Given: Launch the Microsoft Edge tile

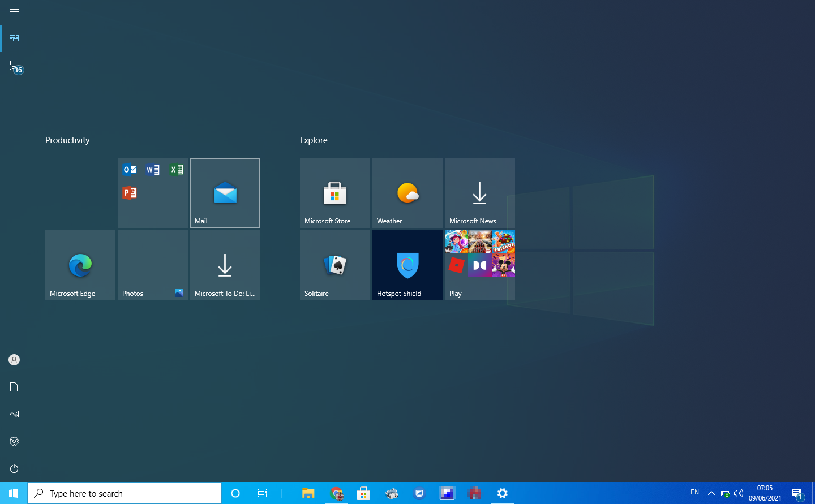Looking at the screenshot, I should (x=80, y=265).
